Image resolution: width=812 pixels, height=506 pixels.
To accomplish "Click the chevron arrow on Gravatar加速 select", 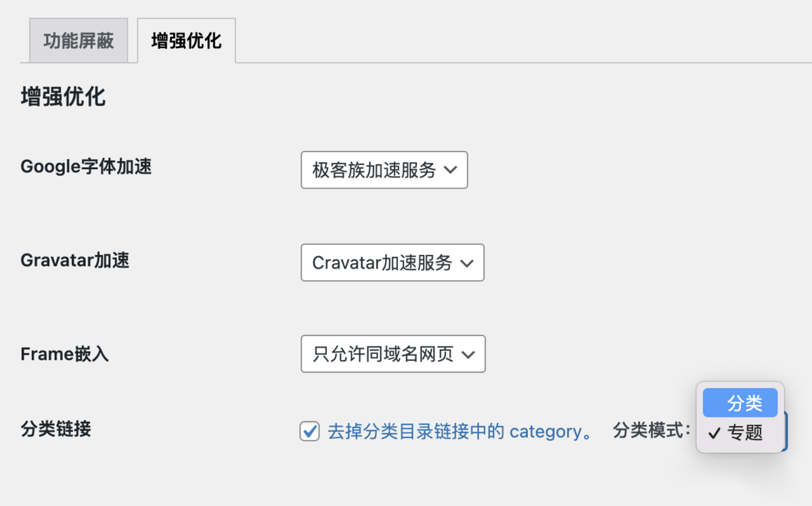I will coord(467,262).
